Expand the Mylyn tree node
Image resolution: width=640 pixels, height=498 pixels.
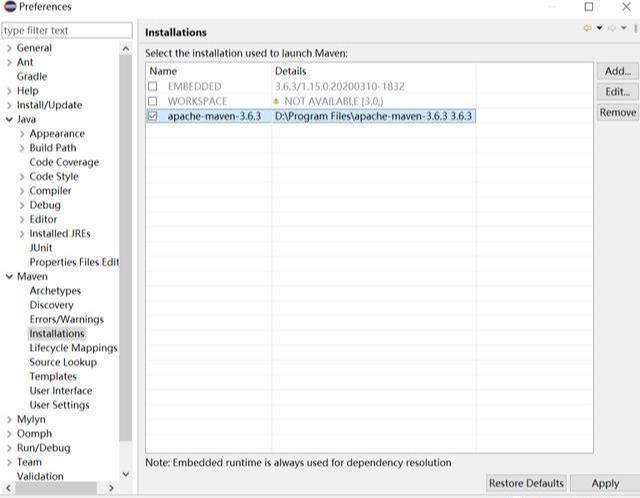tap(9, 420)
